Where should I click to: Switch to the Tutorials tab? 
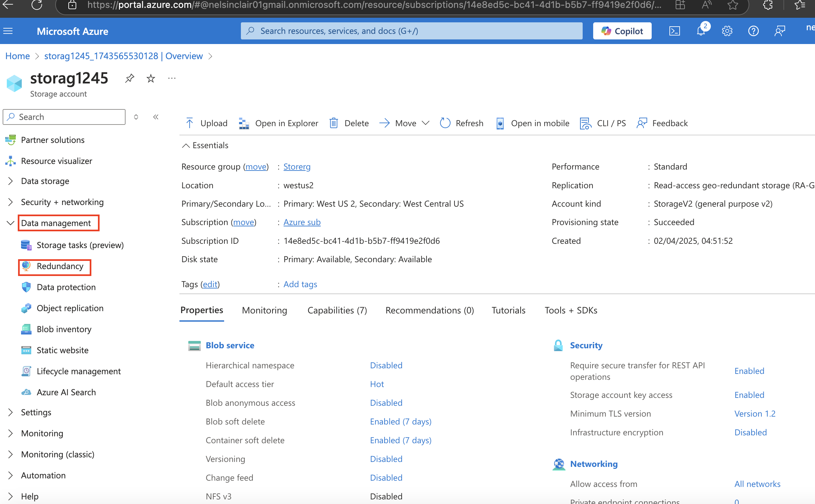click(x=508, y=310)
